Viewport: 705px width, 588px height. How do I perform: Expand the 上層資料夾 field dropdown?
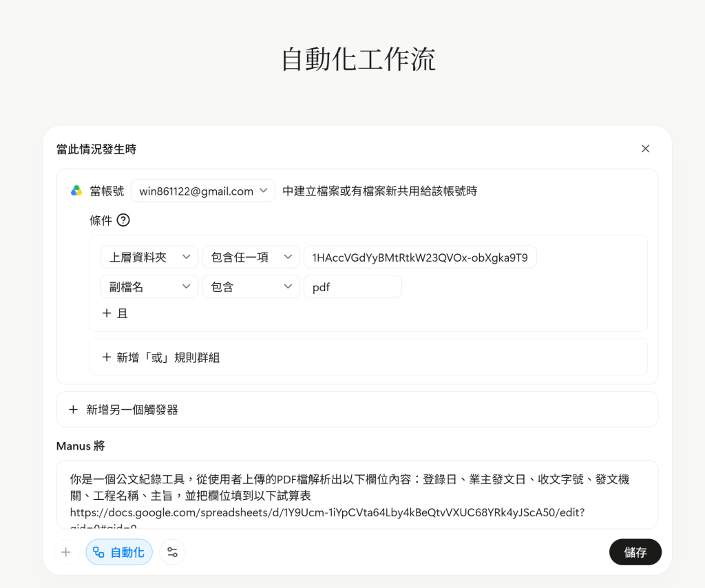pyautogui.click(x=149, y=257)
